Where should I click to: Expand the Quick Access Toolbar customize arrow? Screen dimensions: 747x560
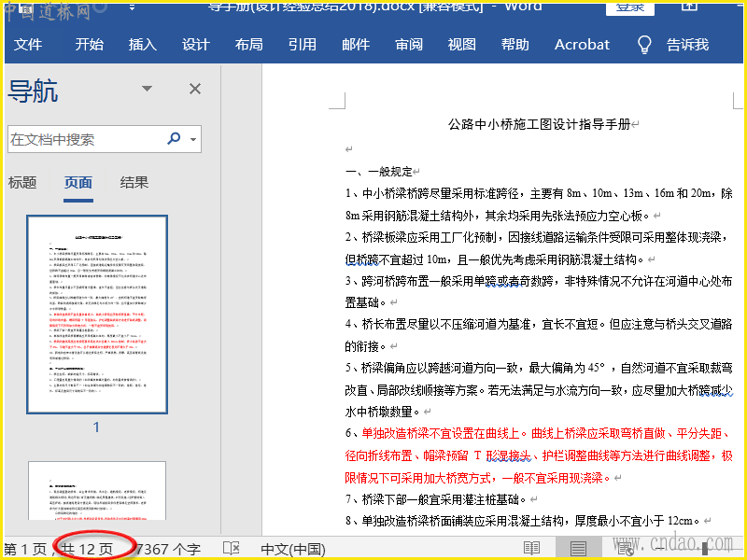pyautogui.click(x=132, y=7)
